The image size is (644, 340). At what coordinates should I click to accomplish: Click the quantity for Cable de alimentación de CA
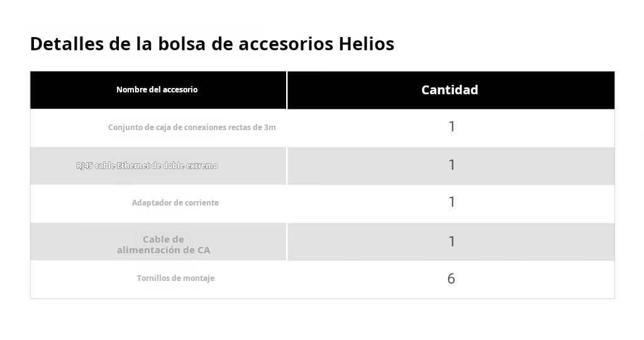point(452,241)
